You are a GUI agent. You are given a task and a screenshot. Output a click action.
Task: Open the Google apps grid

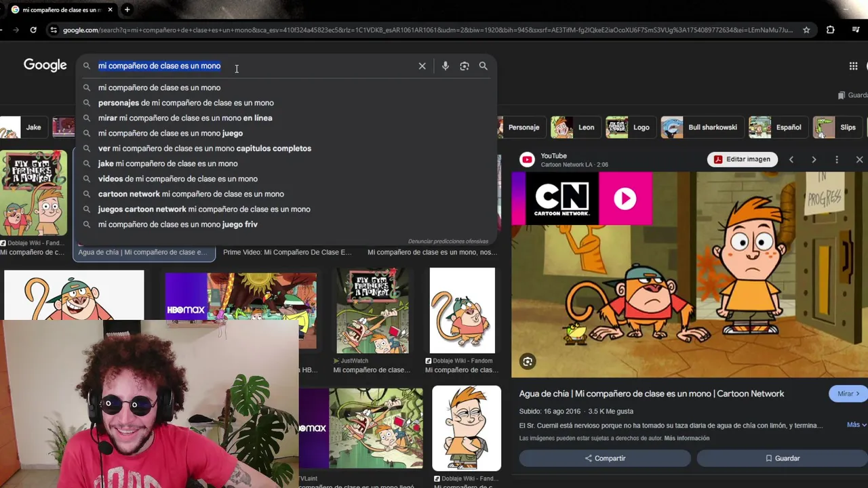coord(853,66)
